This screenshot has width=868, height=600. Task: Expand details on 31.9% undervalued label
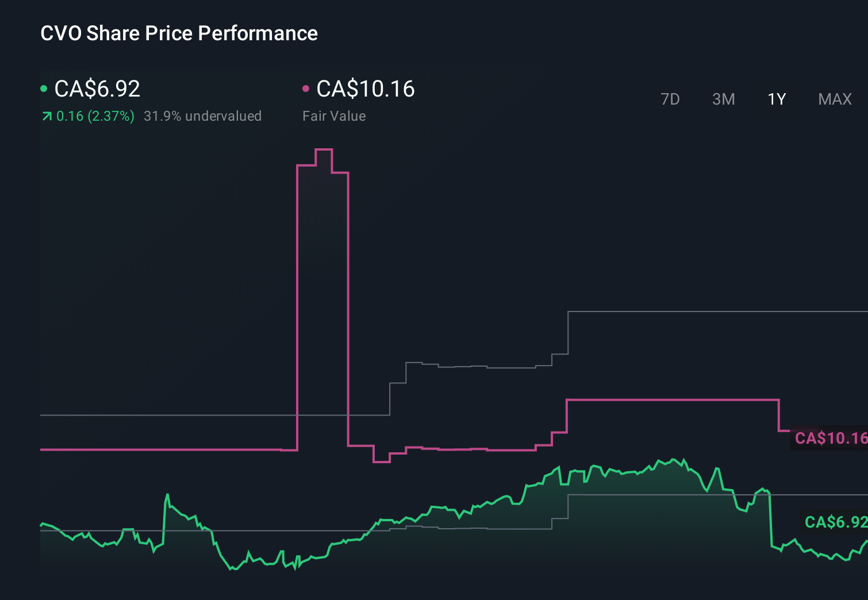coord(203,116)
